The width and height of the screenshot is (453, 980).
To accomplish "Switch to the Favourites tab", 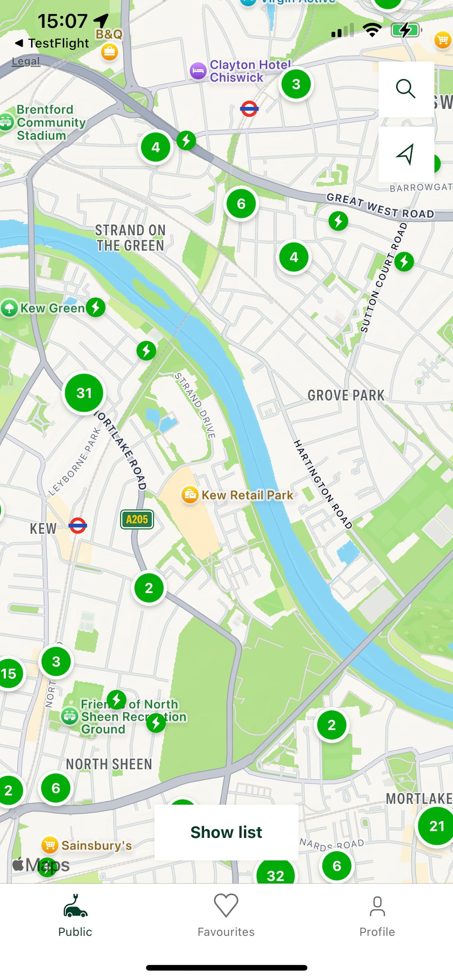I will (x=226, y=915).
